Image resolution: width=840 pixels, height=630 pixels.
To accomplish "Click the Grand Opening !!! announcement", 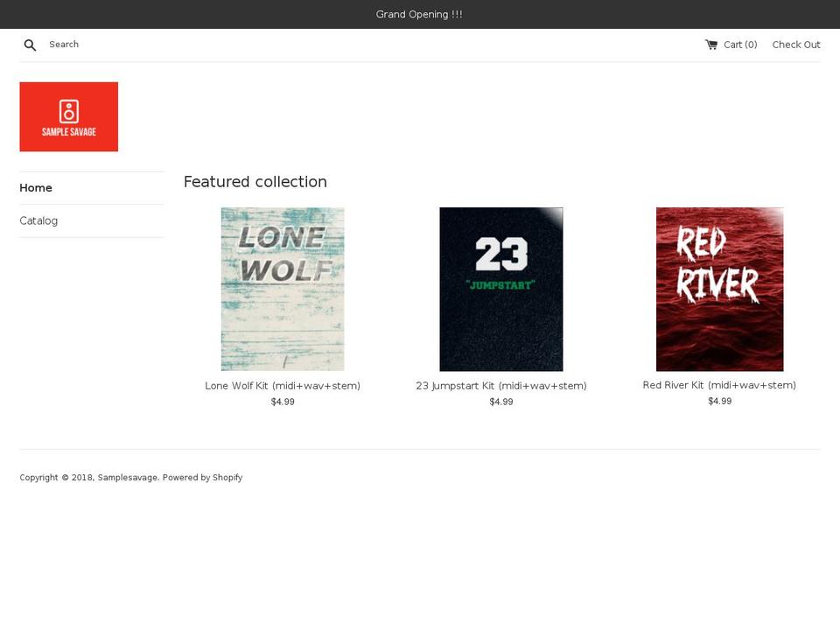I will click(419, 15).
